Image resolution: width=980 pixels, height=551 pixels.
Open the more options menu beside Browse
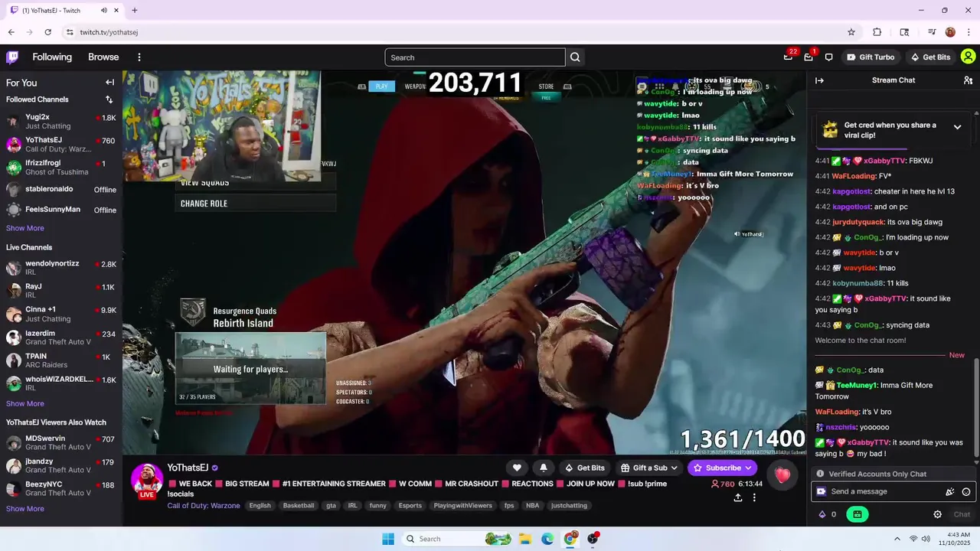coord(139,57)
